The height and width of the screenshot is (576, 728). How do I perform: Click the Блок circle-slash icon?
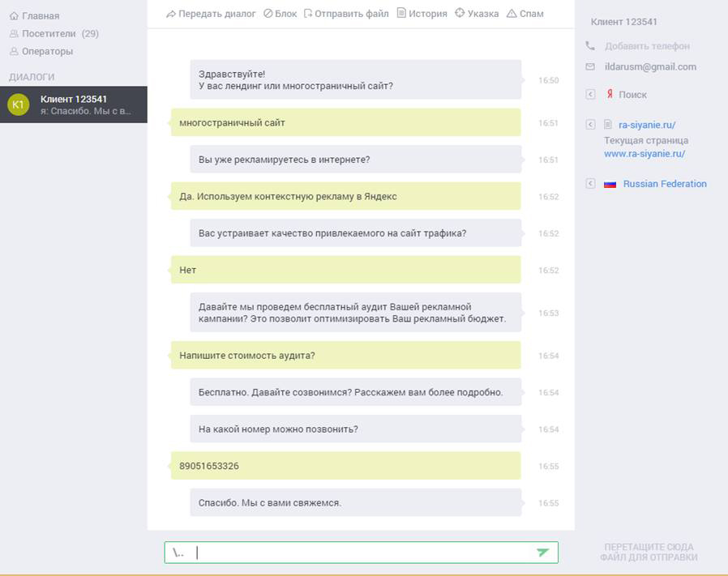[x=268, y=14]
